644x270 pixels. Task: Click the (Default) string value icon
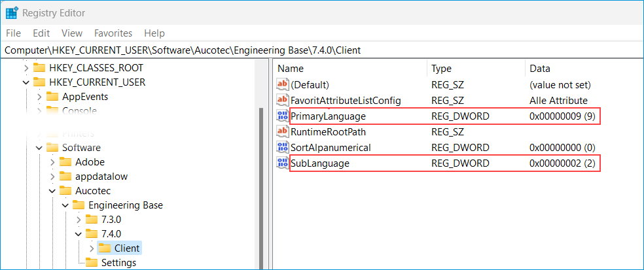click(283, 85)
